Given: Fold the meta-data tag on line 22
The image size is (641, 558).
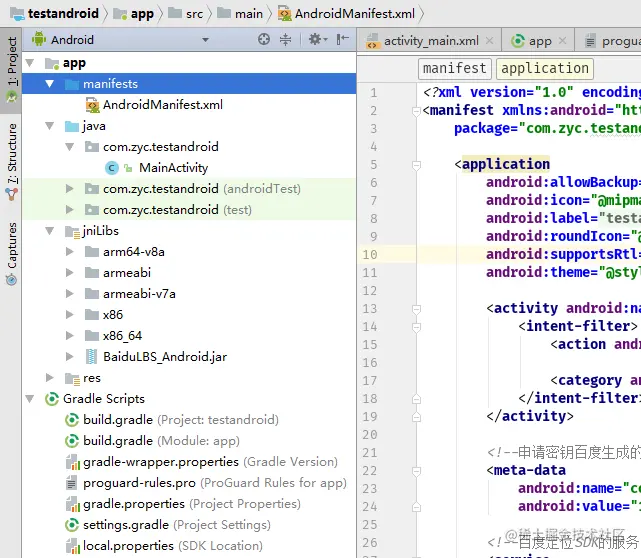Looking at the screenshot, I should (x=416, y=471).
